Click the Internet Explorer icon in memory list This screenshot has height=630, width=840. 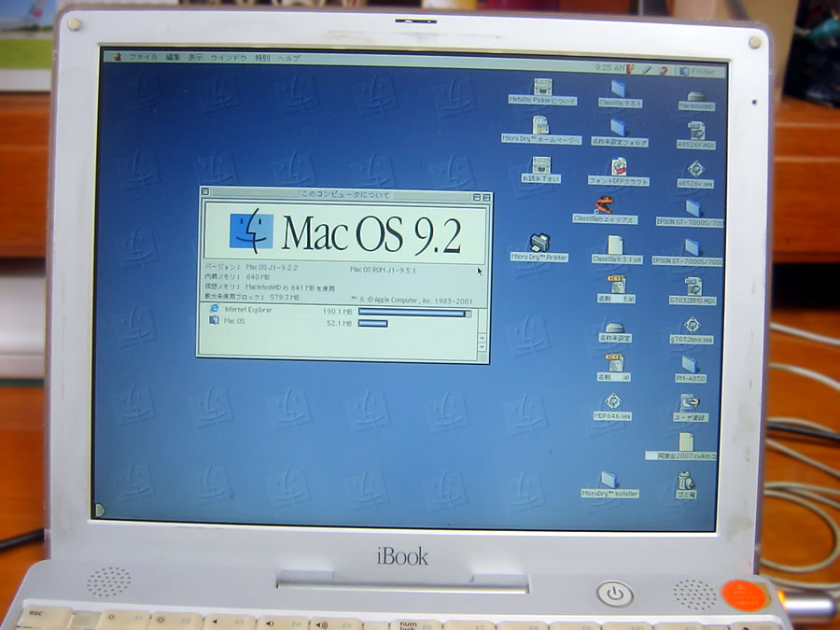click(x=215, y=309)
